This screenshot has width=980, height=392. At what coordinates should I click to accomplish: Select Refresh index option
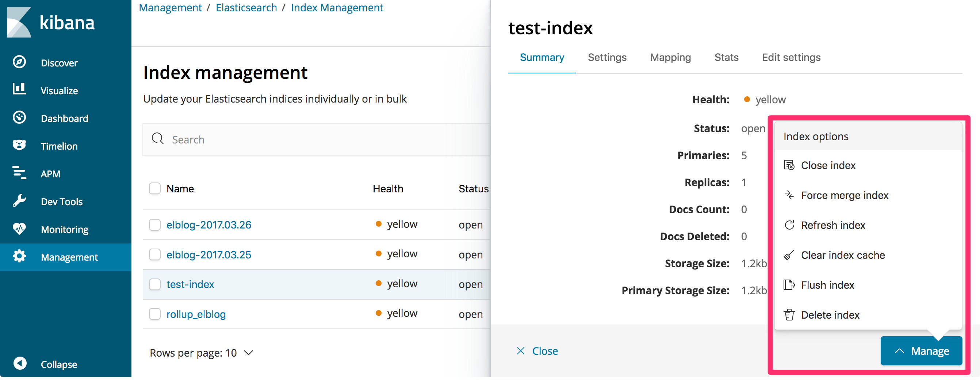(x=868, y=225)
